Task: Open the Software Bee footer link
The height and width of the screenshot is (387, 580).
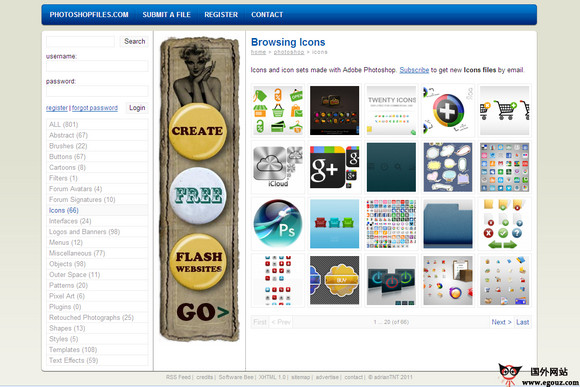Action: pyautogui.click(x=236, y=377)
